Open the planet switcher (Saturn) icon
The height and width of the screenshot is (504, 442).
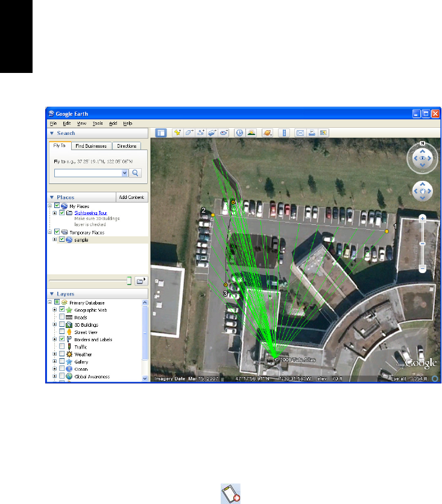(267, 133)
